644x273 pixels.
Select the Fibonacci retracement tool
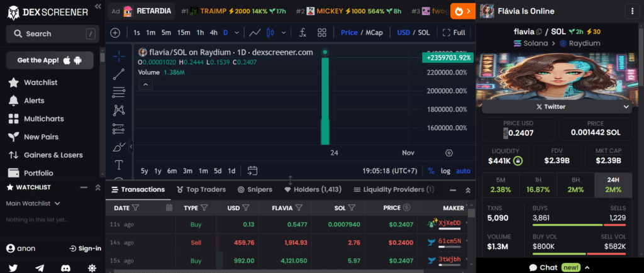coord(119,92)
